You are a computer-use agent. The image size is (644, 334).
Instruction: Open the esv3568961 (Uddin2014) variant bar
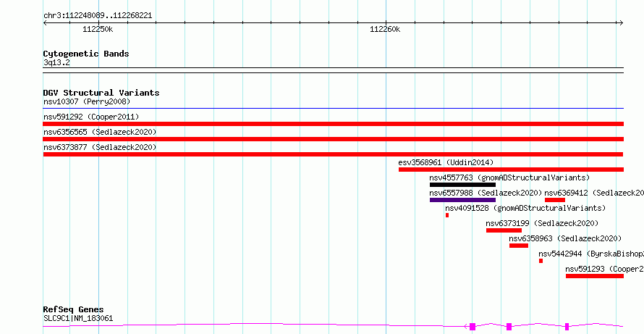pos(512,170)
